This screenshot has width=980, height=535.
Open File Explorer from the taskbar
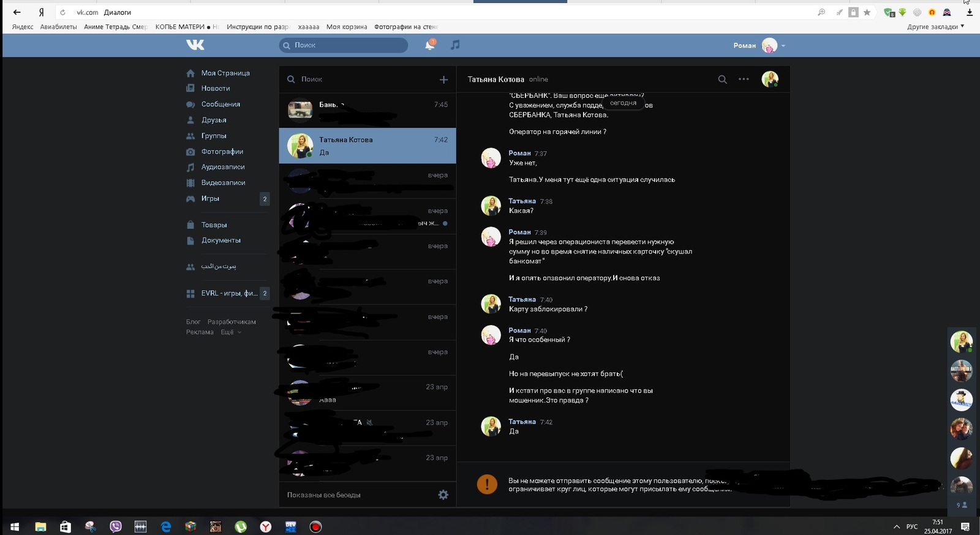40,526
